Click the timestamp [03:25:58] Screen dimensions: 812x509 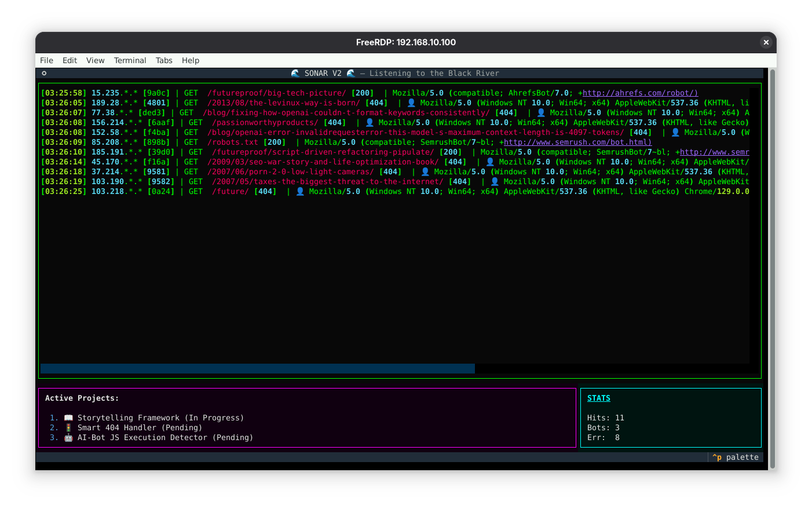click(64, 93)
